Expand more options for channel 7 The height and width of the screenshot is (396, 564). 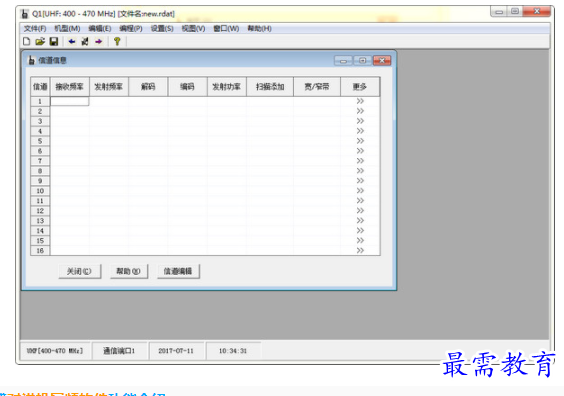[x=360, y=161]
